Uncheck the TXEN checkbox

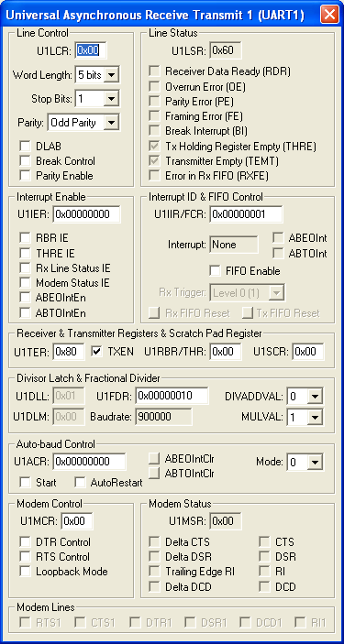[x=96, y=352]
